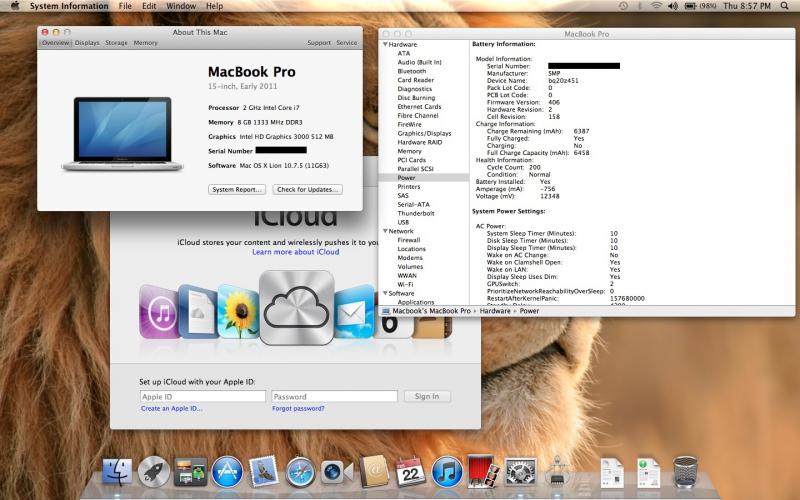Image resolution: width=800 pixels, height=500 pixels.
Task: Click the blue envelope Mail icon in iCloud panel
Action: tap(354, 312)
